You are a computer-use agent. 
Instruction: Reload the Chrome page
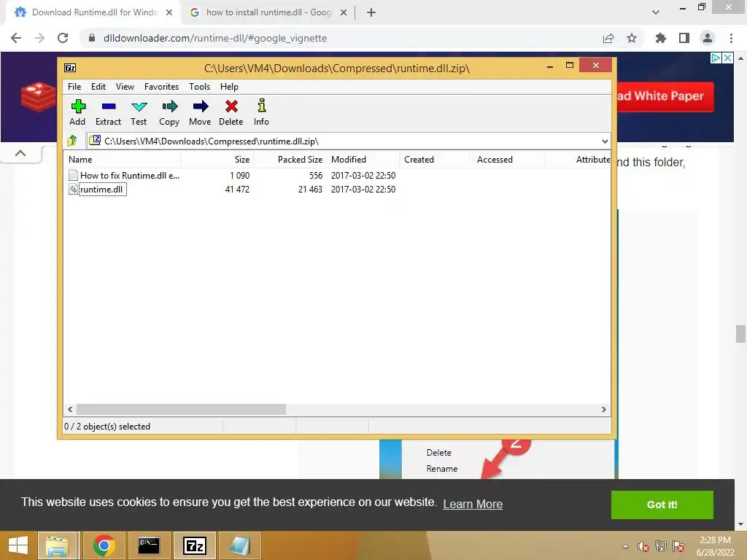tap(63, 38)
